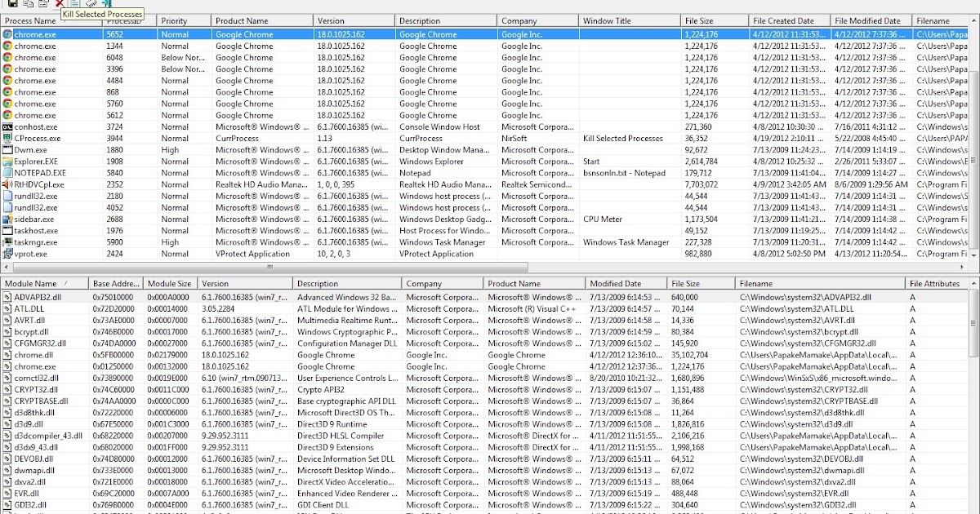The image size is (980, 514).
Task: Click the Base Address column header
Action: (x=117, y=283)
